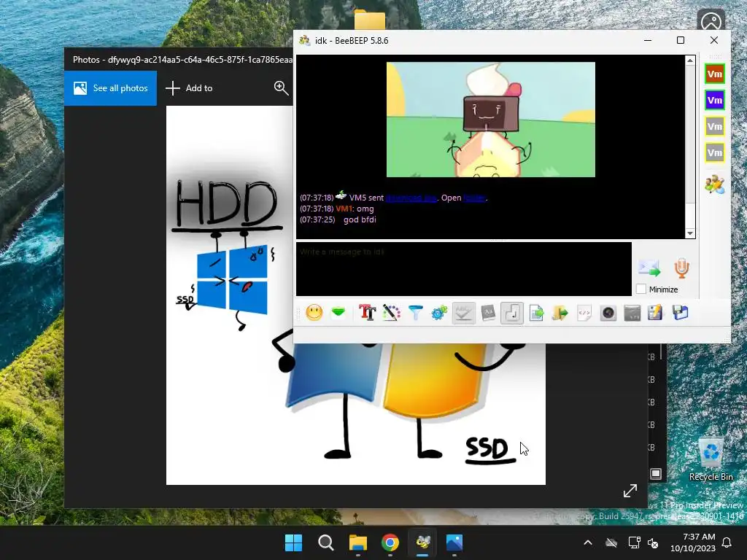Click the crossed-out cloud tray icon

pyautogui.click(x=611, y=542)
